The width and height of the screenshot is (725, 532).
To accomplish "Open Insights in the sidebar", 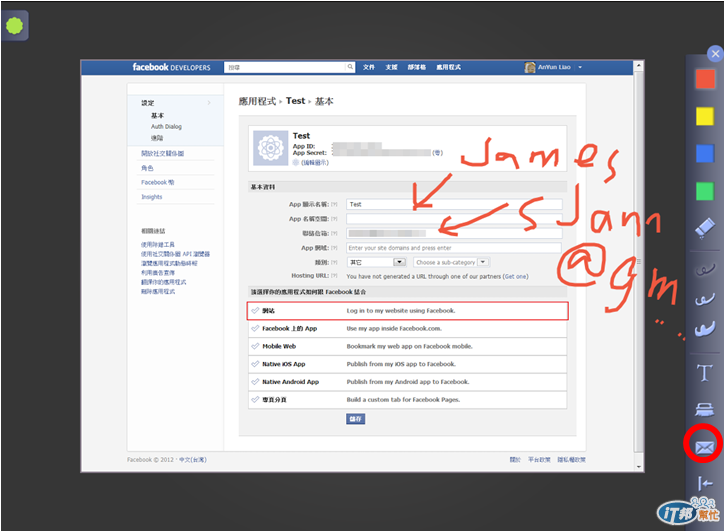I will 152,197.
